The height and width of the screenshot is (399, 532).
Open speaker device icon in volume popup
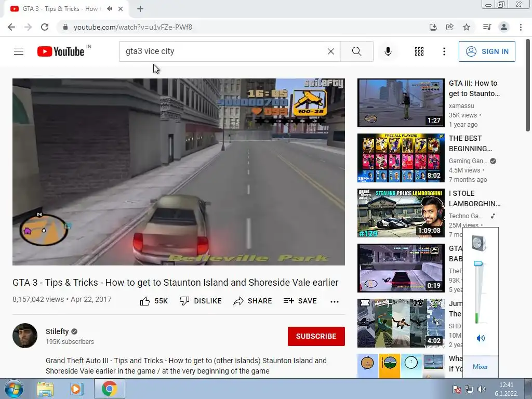[x=479, y=243]
